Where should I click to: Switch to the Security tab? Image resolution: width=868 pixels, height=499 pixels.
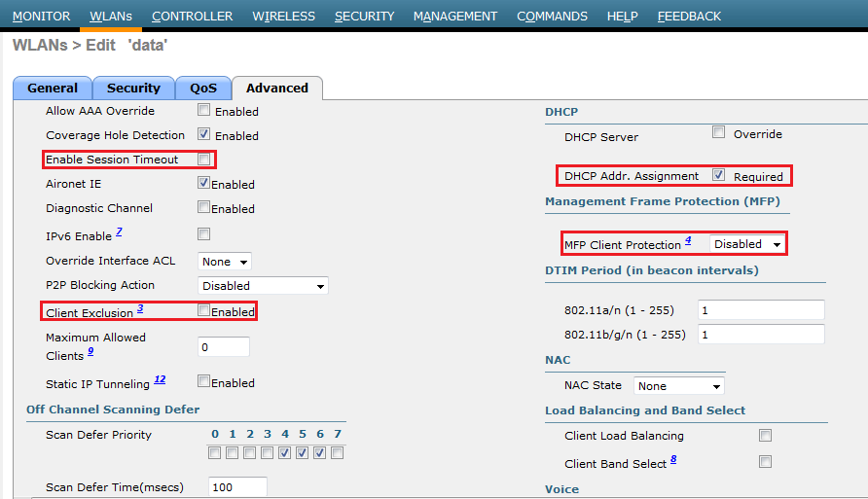(x=133, y=88)
